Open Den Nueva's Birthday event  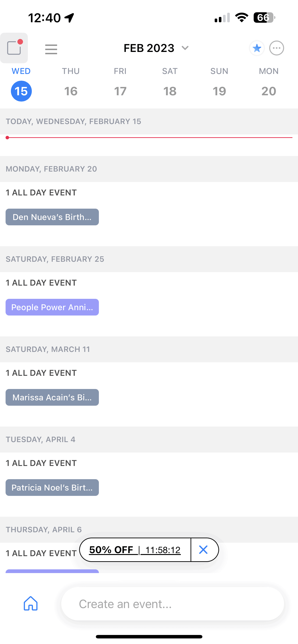point(52,217)
